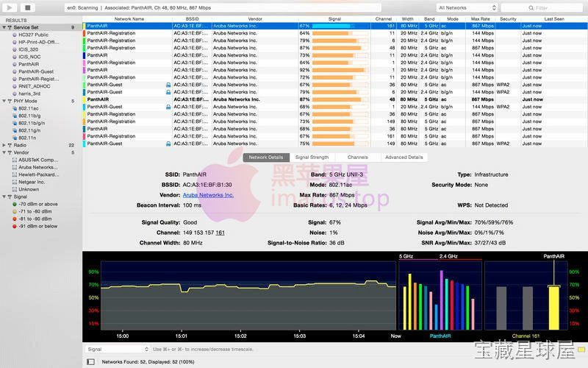Viewport: 588px width, 368px height.
Task: Select HP-Print-AD-Off... in the sidebar
Action: click(x=39, y=42)
